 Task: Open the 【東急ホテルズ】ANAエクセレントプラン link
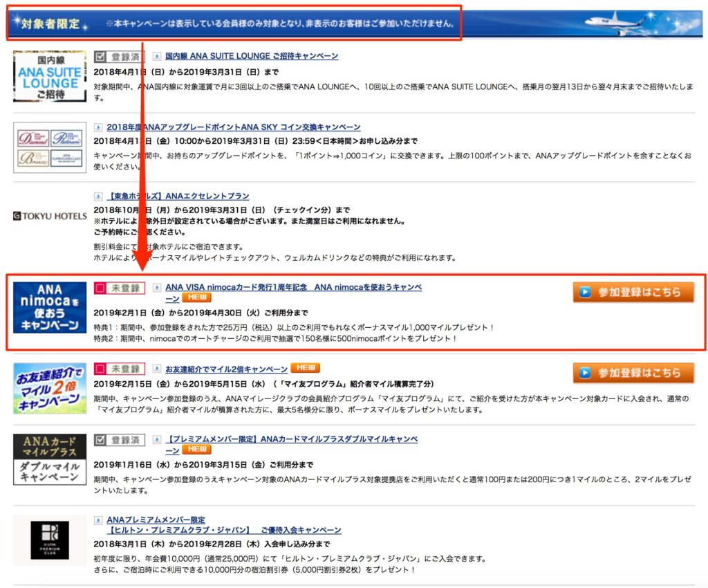coord(178,196)
